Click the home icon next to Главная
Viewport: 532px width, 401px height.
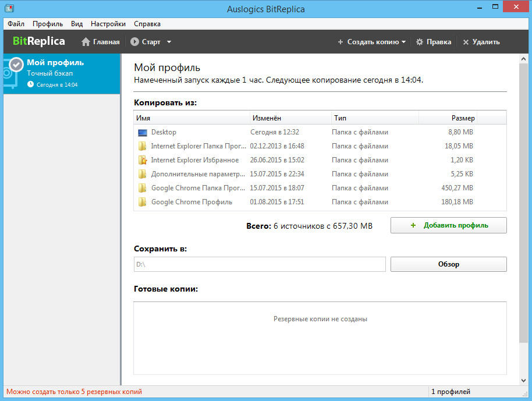(x=86, y=42)
